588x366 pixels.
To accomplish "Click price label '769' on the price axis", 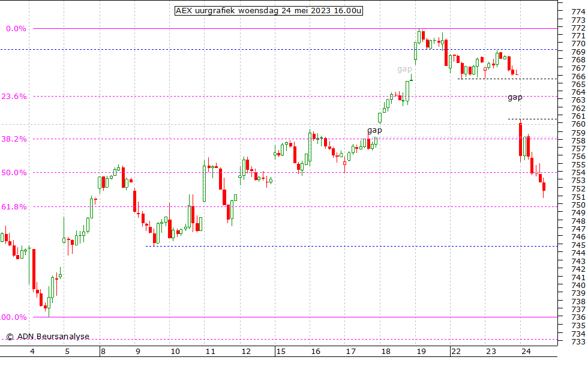I will pos(578,52).
